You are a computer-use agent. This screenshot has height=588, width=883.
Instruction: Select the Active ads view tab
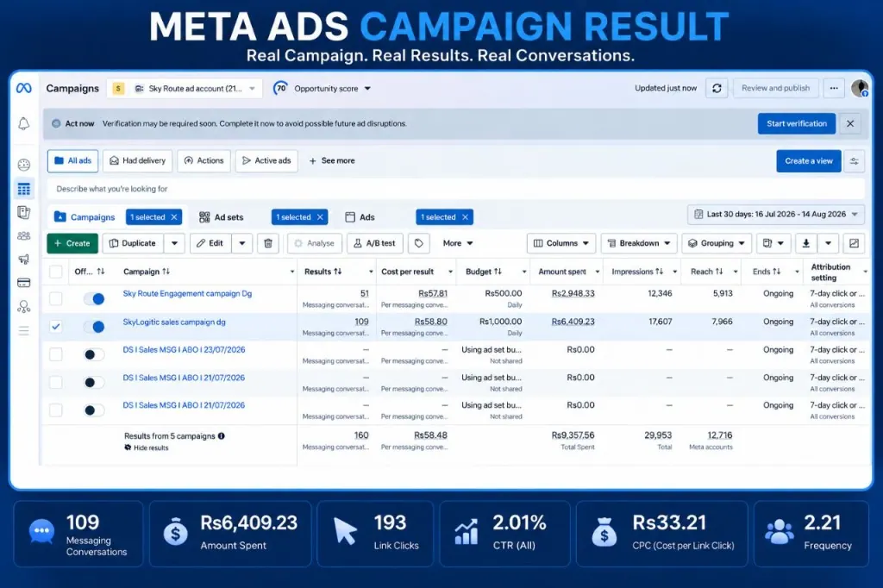point(267,161)
